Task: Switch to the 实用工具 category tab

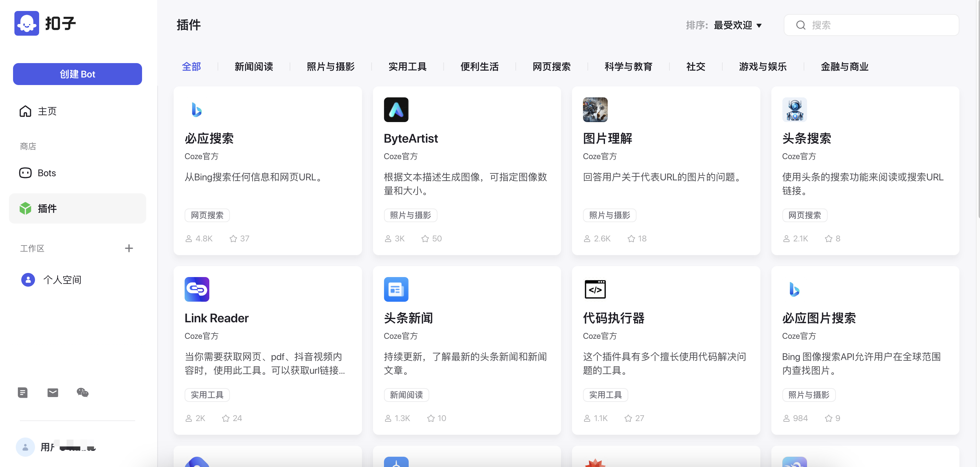Action: (407, 67)
